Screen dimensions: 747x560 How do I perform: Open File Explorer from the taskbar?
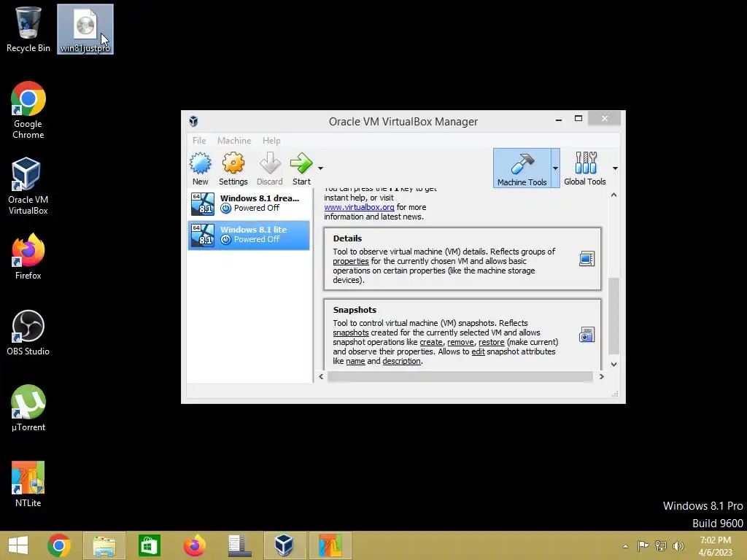coord(104,545)
